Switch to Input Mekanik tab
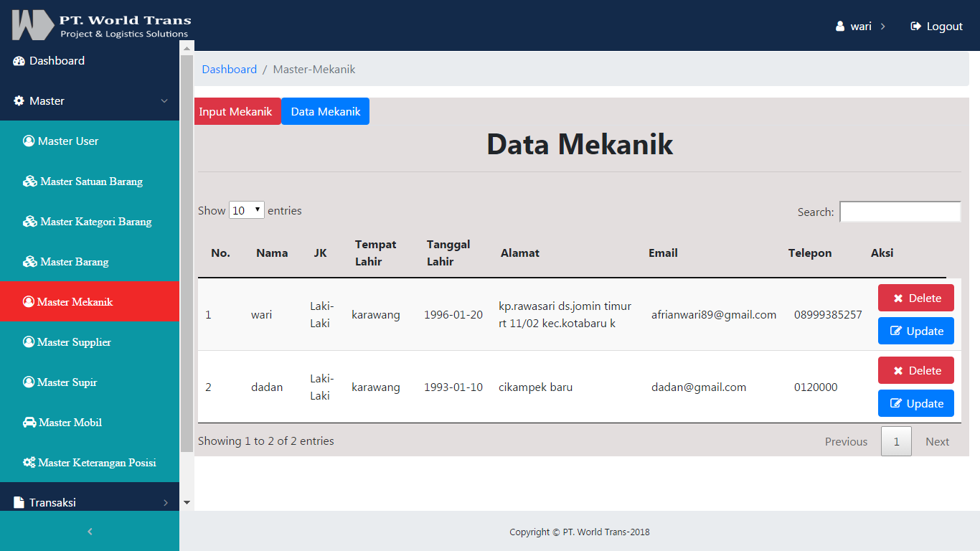Image resolution: width=980 pixels, height=551 pixels. [x=236, y=112]
